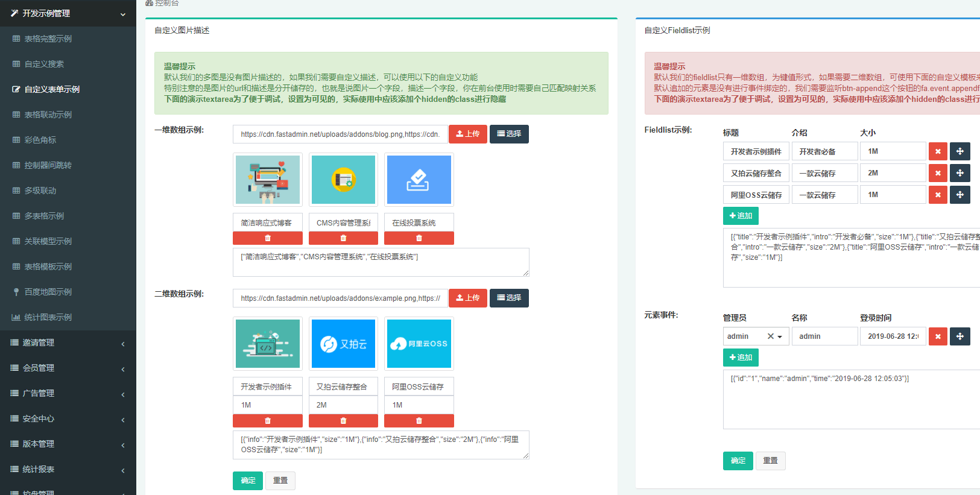Open 表格完整示例 in the sidebar
Screen dimensions: 980x495
[x=48, y=39]
